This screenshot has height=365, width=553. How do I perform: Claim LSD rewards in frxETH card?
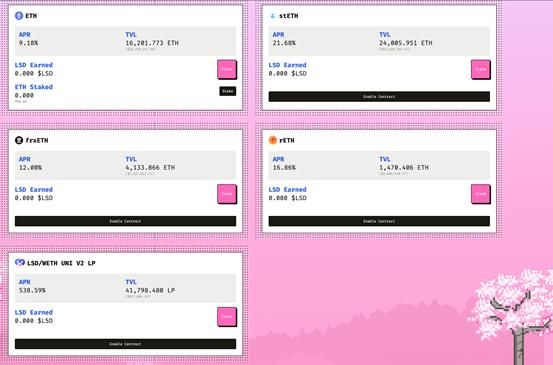coord(227,194)
